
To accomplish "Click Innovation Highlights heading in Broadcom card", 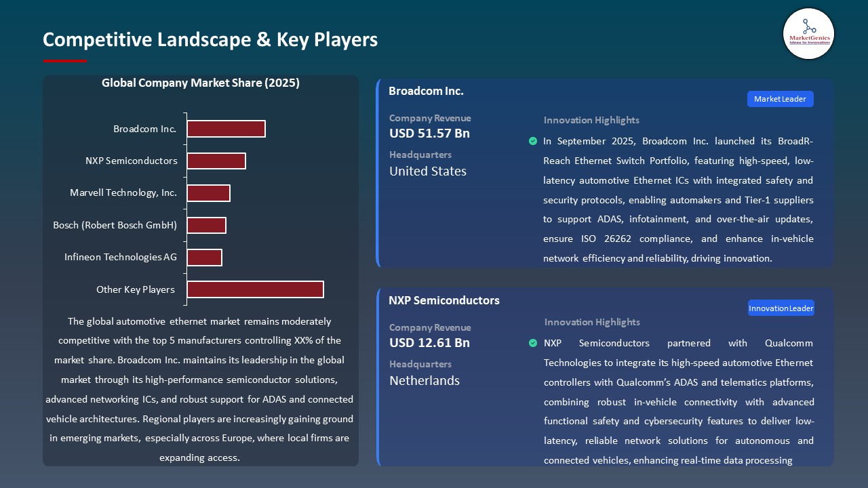I will [x=591, y=120].
